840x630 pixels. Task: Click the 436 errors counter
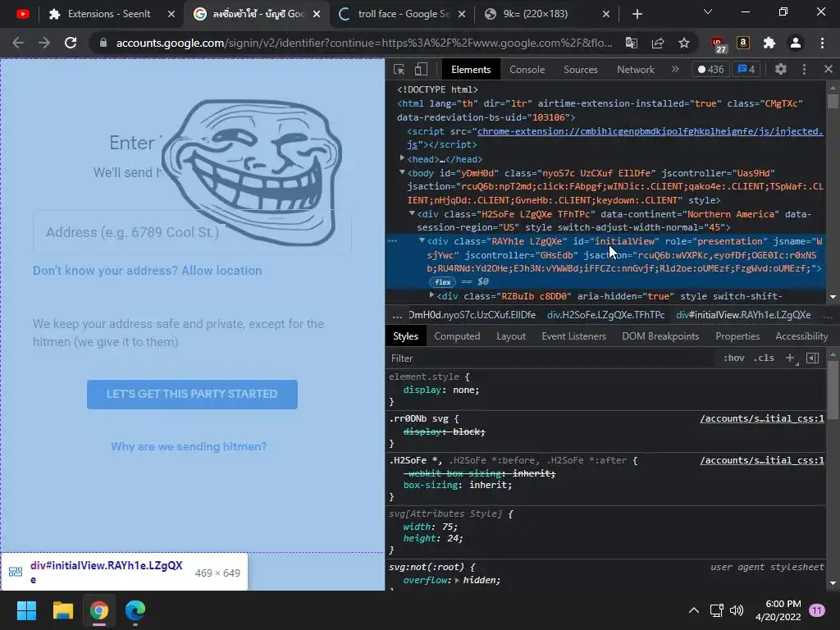[x=710, y=69]
